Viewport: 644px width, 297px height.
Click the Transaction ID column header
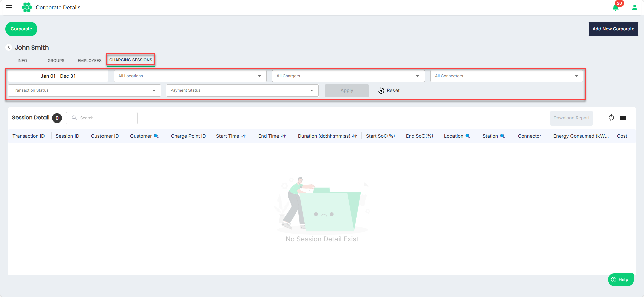coord(29,136)
